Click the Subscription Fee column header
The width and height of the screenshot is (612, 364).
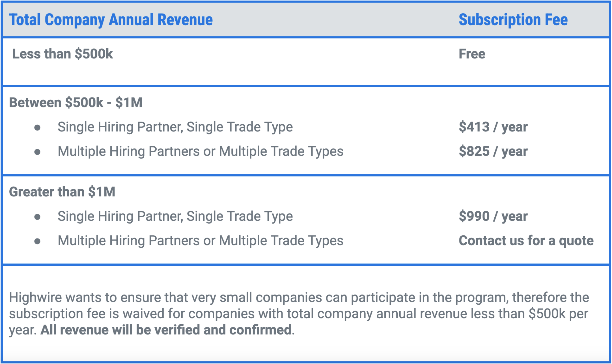pos(513,20)
